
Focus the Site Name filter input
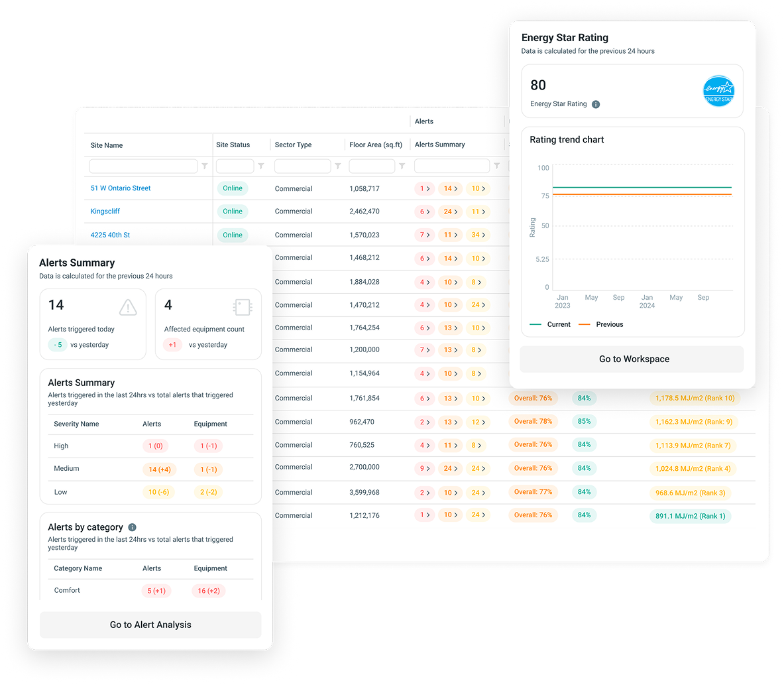144,166
